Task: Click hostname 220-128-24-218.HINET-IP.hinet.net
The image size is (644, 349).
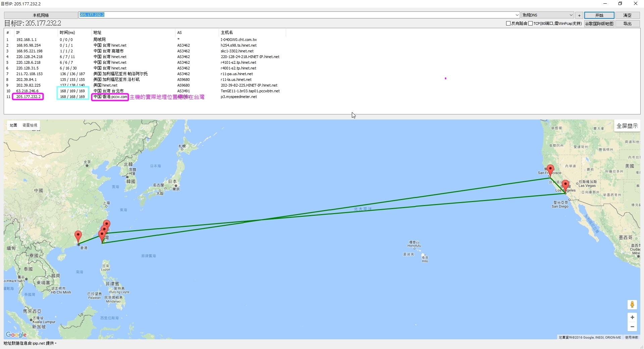Action: [250, 57]
